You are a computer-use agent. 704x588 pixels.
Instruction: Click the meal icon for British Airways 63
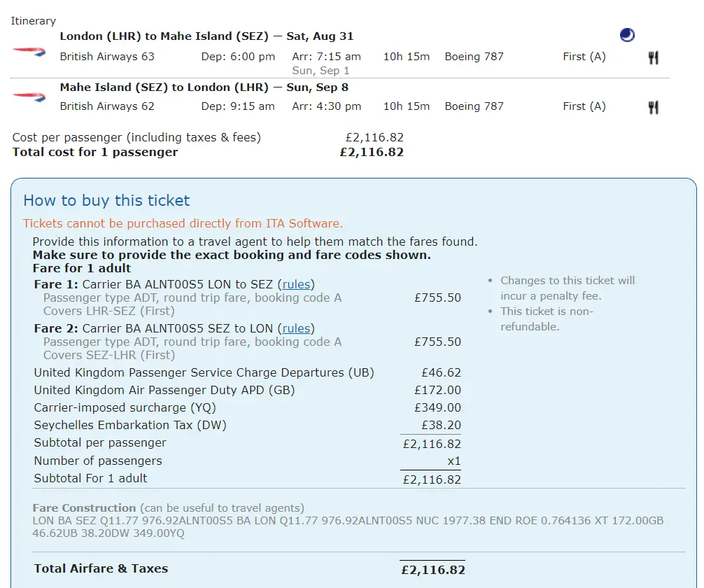653,57
